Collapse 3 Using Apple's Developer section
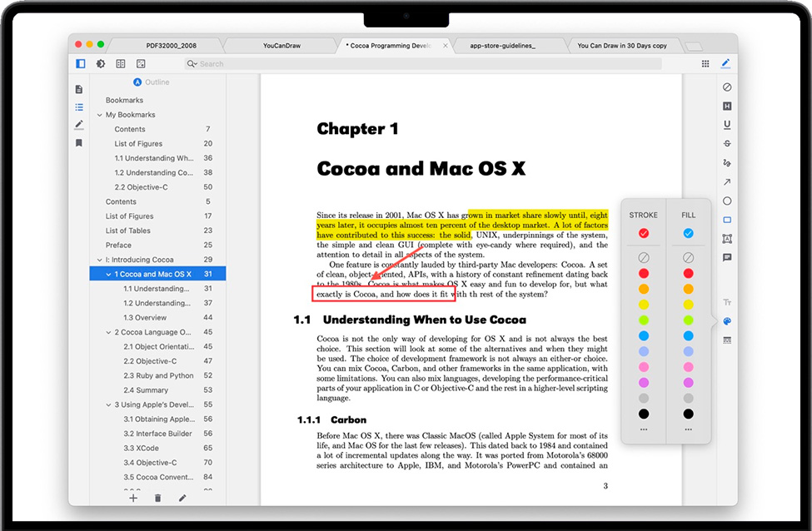 [108, 404]
